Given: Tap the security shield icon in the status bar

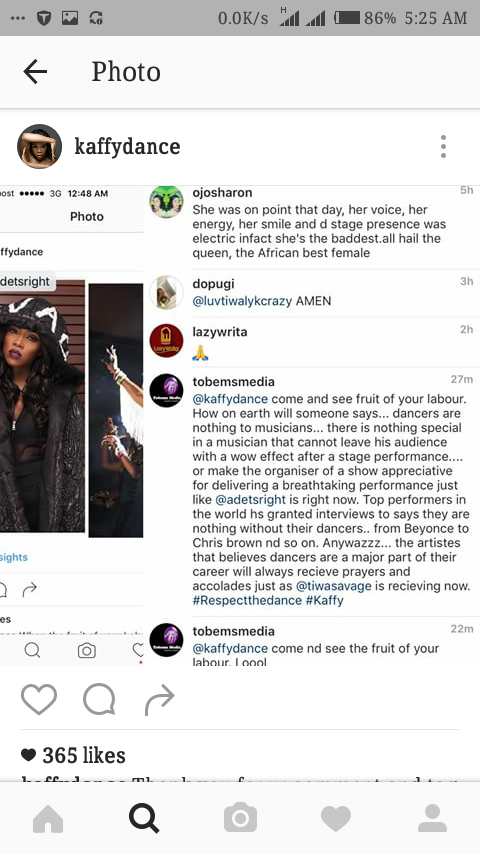Looking at the screenshot, I should pos(44,18).
